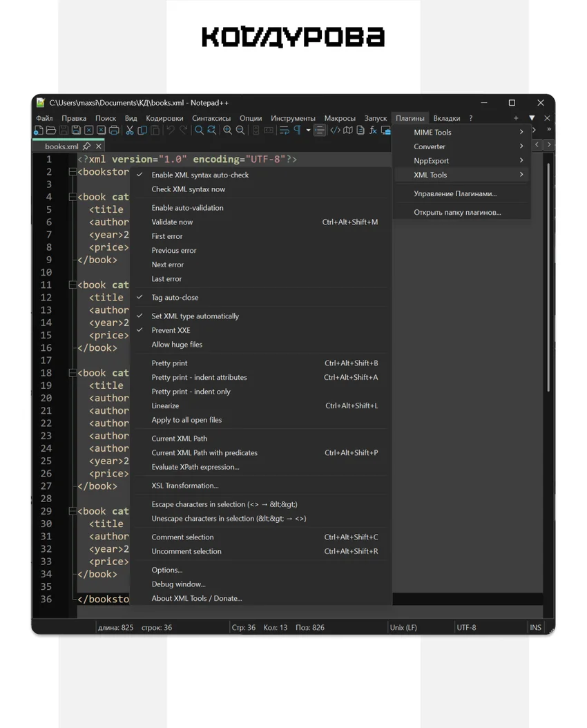Toggle INS mode in status bar
Image resolution: width=587 pixels, height=728 pixels.
[x=535, y=628]
